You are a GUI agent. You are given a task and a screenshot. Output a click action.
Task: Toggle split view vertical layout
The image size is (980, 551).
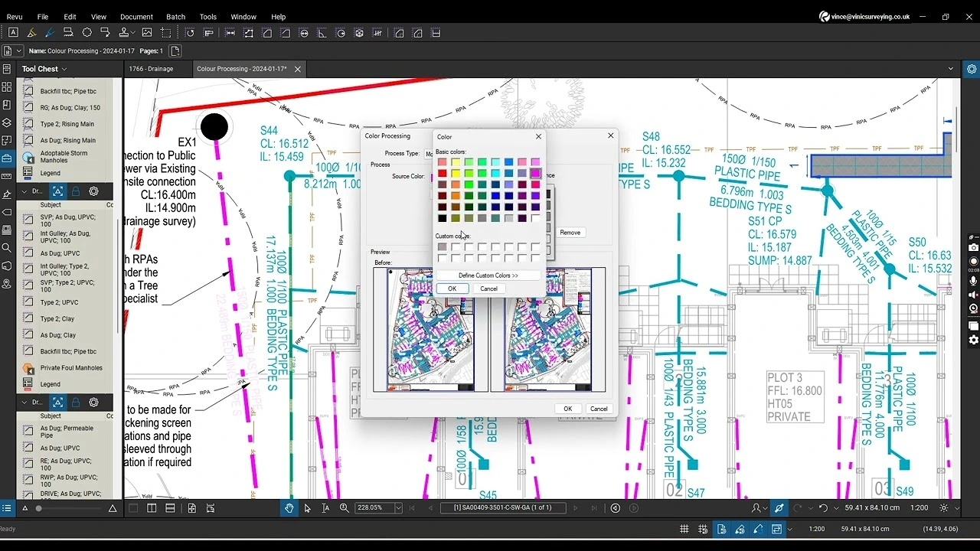coord(152,508)
